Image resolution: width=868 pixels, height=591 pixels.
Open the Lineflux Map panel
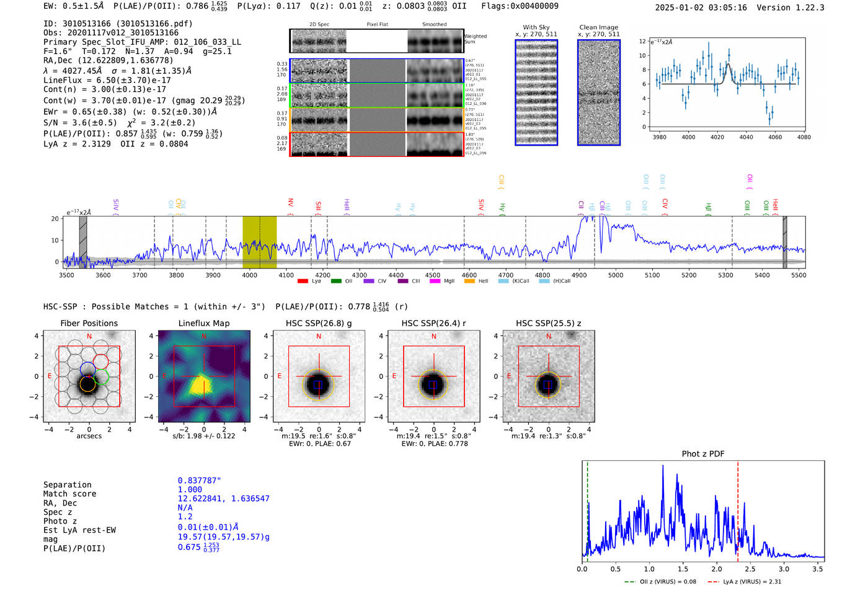click(204, 376)
